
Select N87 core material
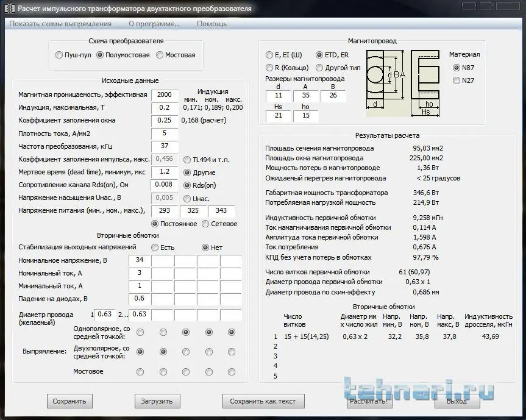[x=463, y=68]
